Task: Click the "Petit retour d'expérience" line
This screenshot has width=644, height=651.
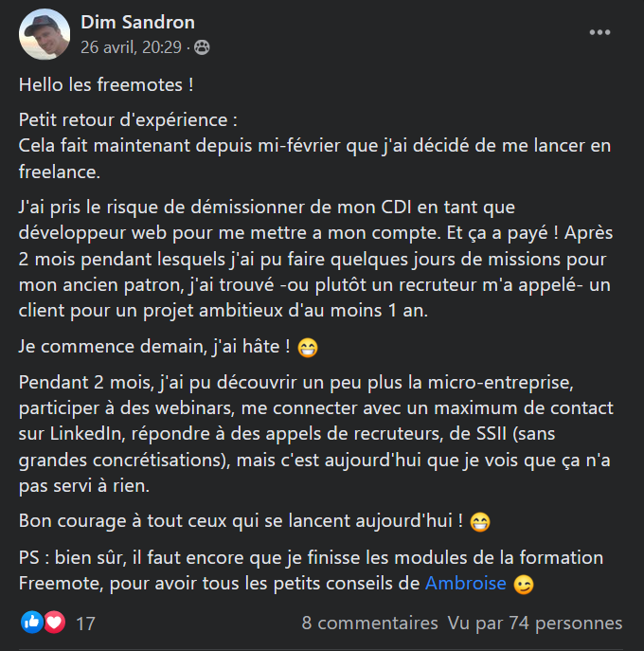Action: (128, 120)
